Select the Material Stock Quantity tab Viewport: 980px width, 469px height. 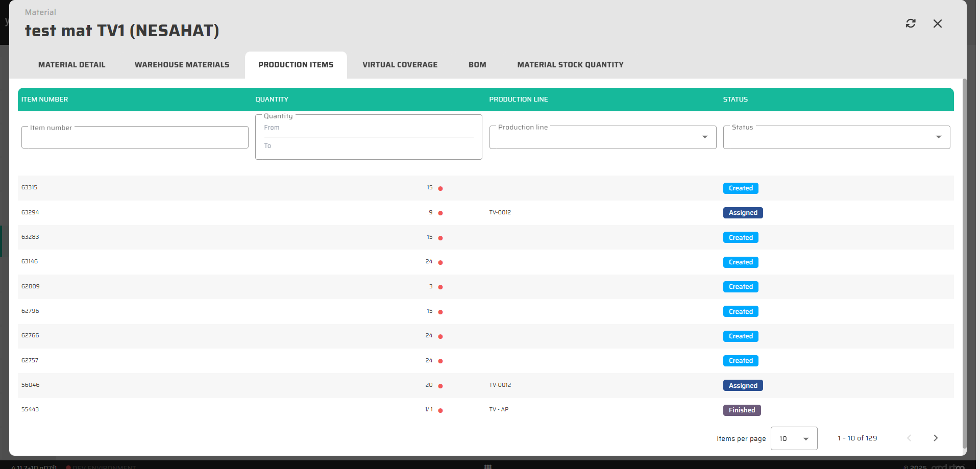pos(570,65)
